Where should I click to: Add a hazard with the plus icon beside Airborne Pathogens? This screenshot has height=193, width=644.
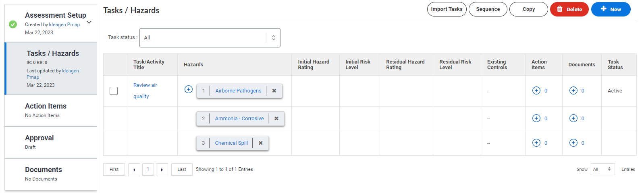click(189, 89)
